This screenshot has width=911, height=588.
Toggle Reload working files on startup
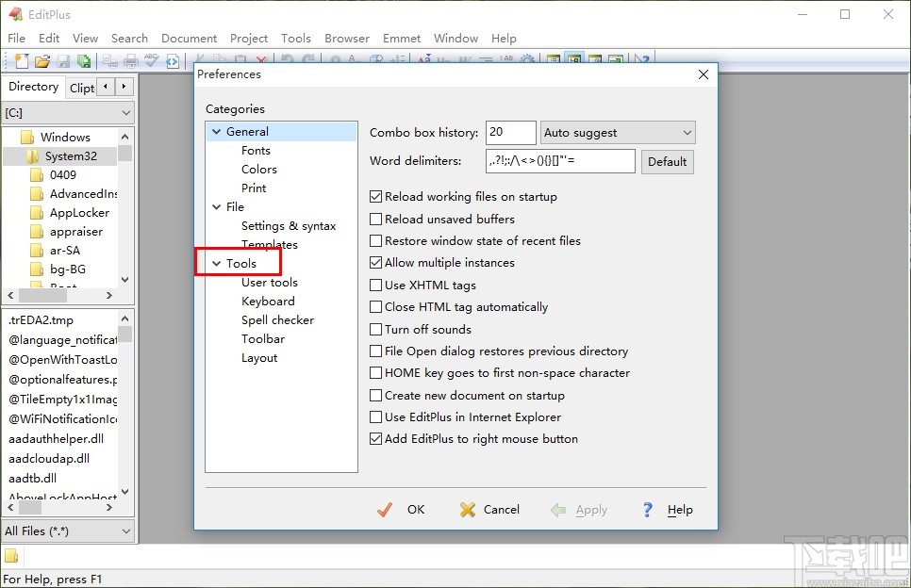[x=376, y=197]
